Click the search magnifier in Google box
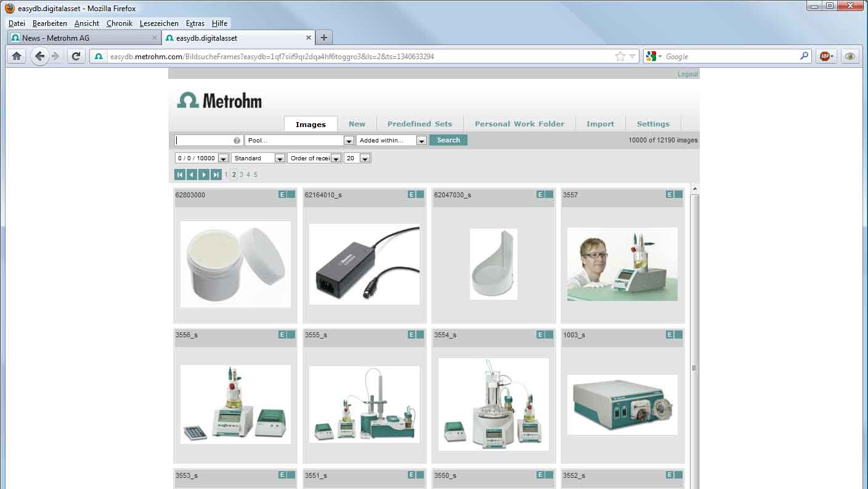 click(804, 56)
